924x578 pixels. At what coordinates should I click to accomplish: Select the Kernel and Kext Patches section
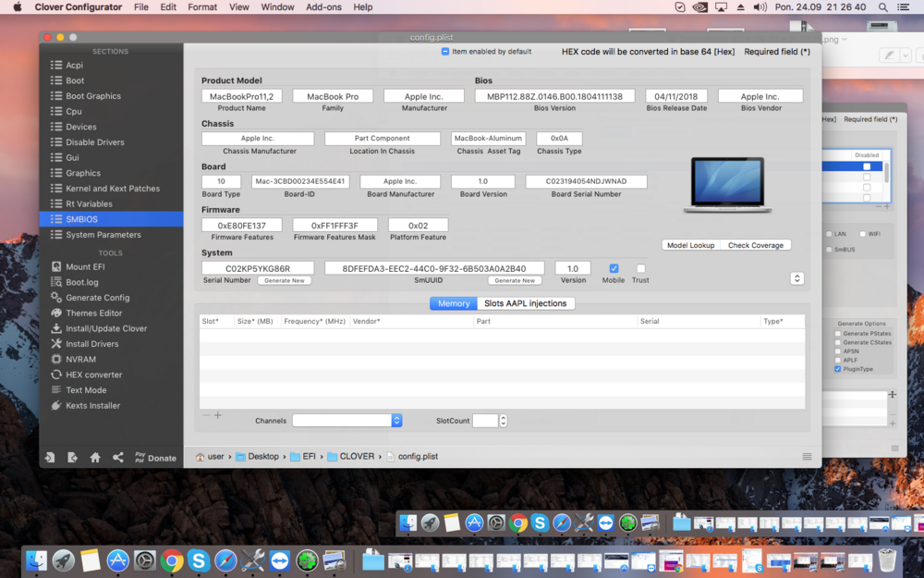tap(112, 189)
